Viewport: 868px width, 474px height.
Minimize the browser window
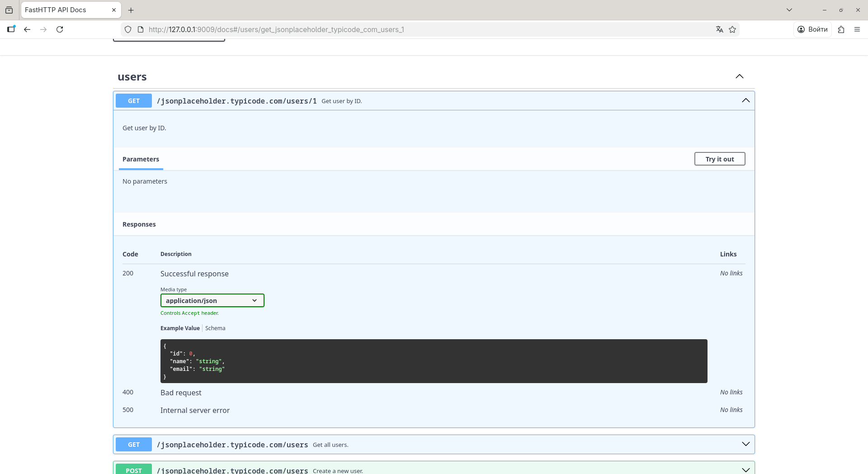coord(825,10)
